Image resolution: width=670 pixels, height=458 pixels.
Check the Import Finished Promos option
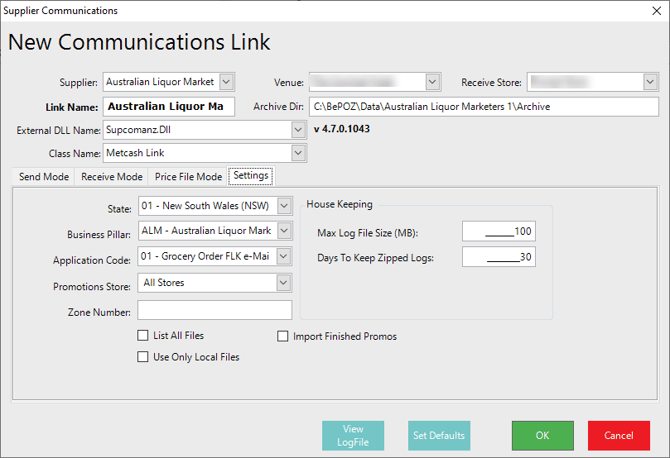point(283,336)
